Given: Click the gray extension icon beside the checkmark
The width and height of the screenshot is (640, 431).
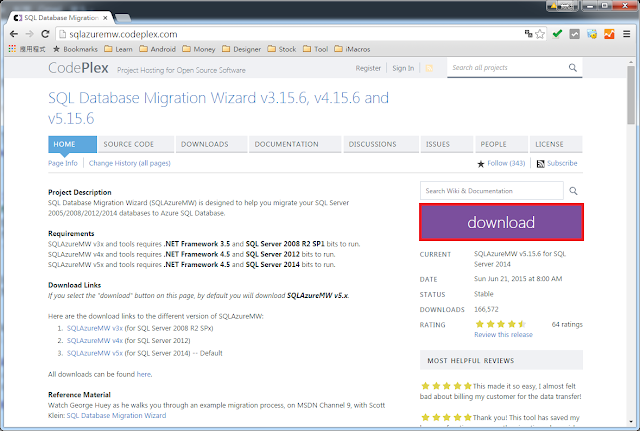Looking at the screenshot, I should (575, 34).
